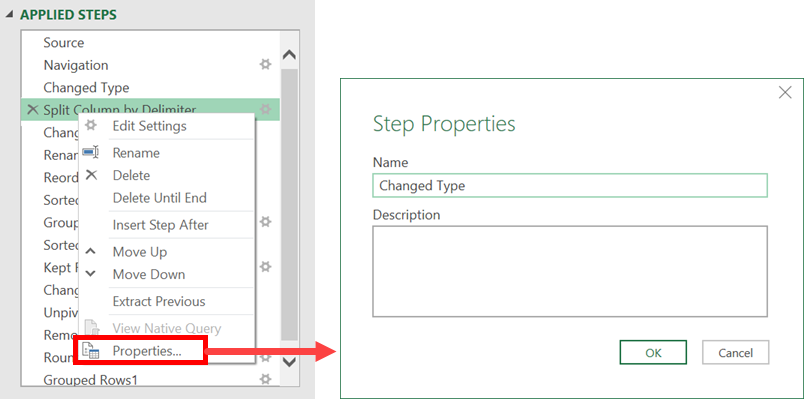The image size is (804, 399).
Task: Click the applied steps scrollbar thumb
Action: pyautogui.click(x=290, y=205)
